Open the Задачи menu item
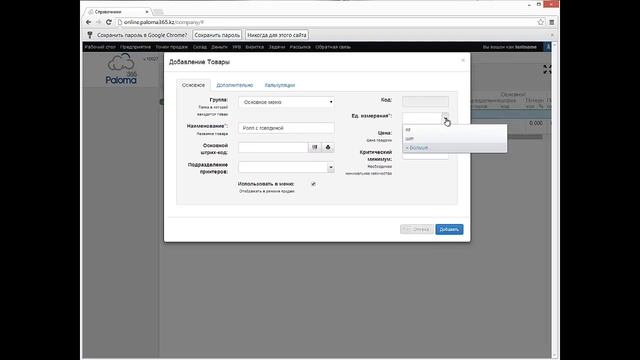 pos(276,47)
